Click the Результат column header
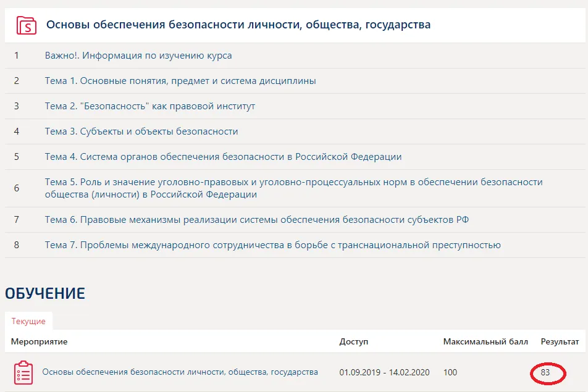This screenshot has height=392, width=588. tap(560, 341)
